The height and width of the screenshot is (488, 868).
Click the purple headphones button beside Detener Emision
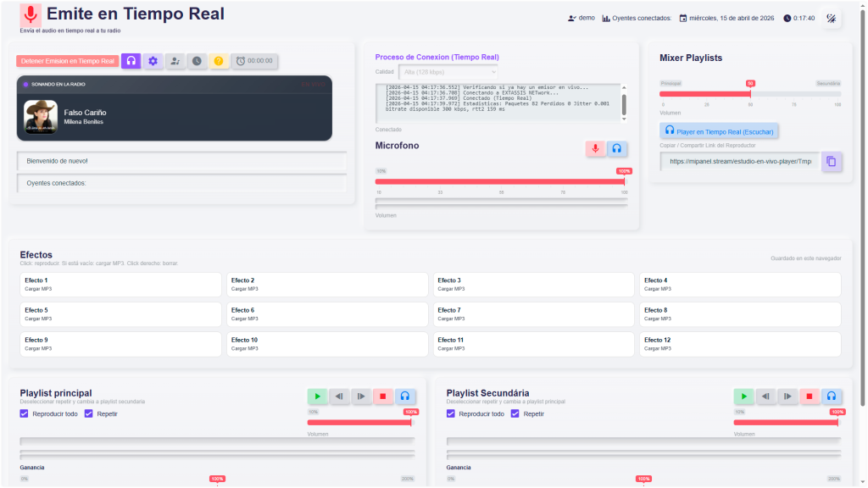tap(131, 61)
